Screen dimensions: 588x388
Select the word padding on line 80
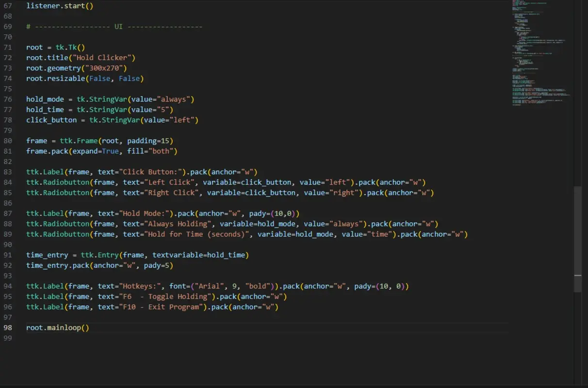[x=143, y=140]
